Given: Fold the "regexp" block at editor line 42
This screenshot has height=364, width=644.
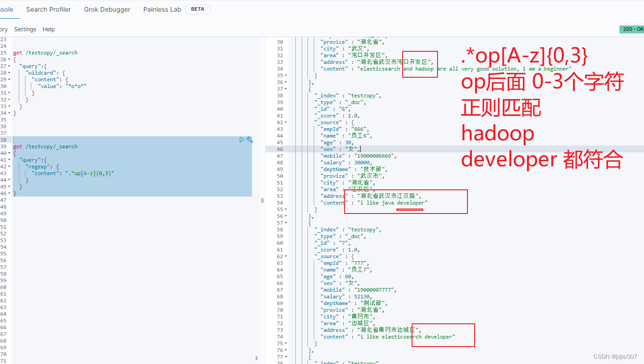Looking at the screenshot, I should coord(9,167).
